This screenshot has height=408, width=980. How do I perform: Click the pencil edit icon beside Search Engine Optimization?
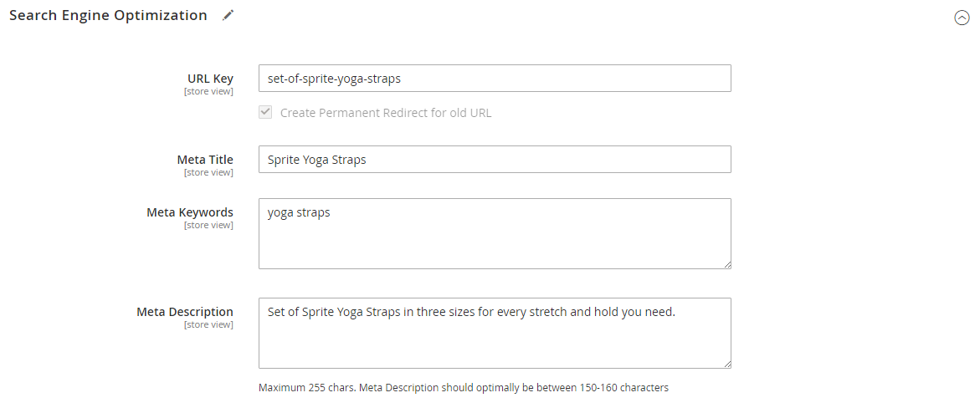click(228, 15)
